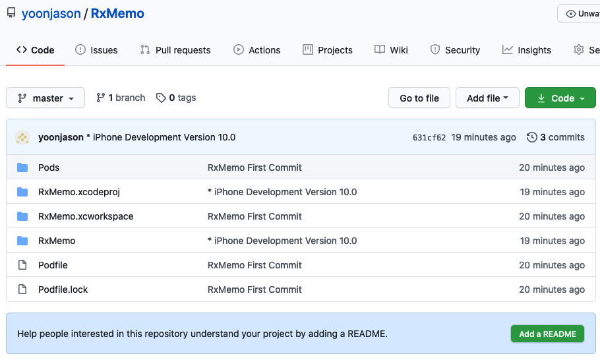
Task: Click the Podfile.lock file icon
Action: [23, 289]
